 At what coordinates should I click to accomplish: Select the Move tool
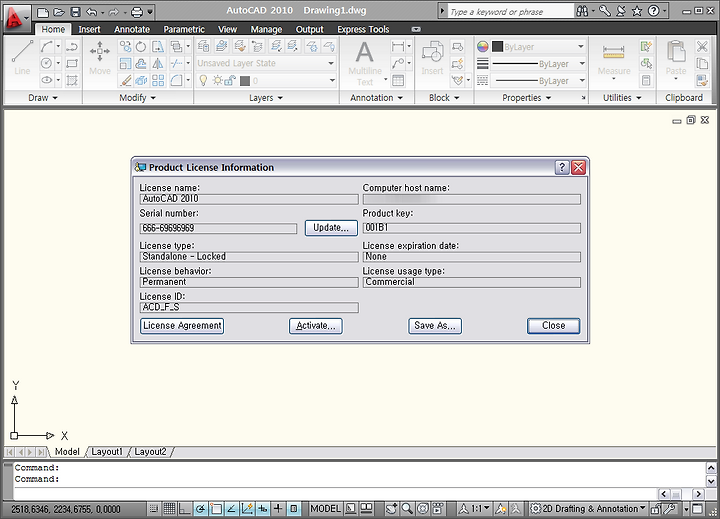[x=100, y=57]
